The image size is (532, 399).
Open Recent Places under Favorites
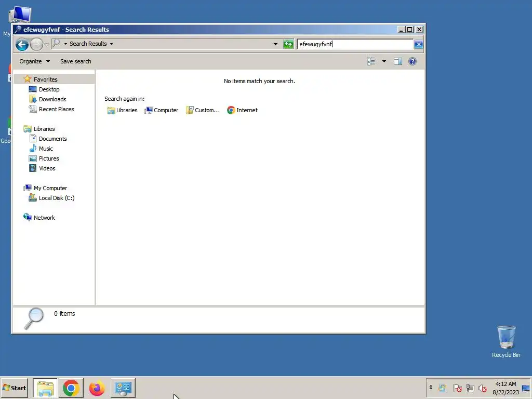click(x=56, y=109)
